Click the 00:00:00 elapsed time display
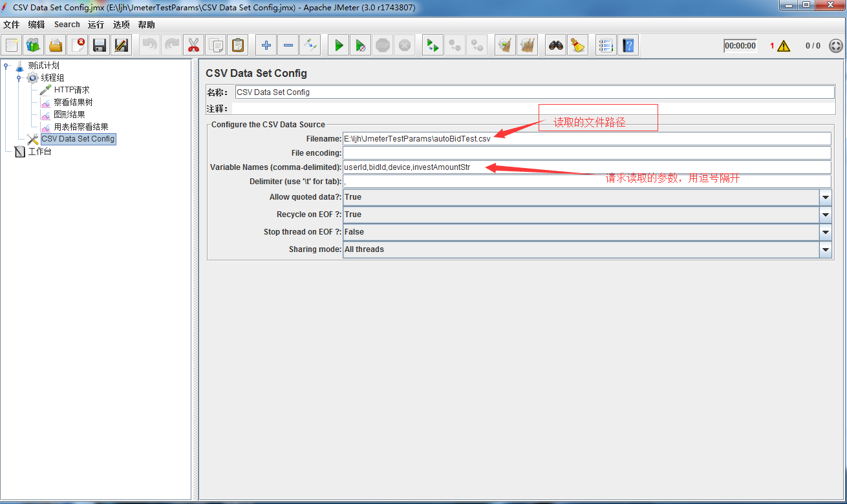The width and height of the screenshot is (847, 504). [x=740, y=46]
